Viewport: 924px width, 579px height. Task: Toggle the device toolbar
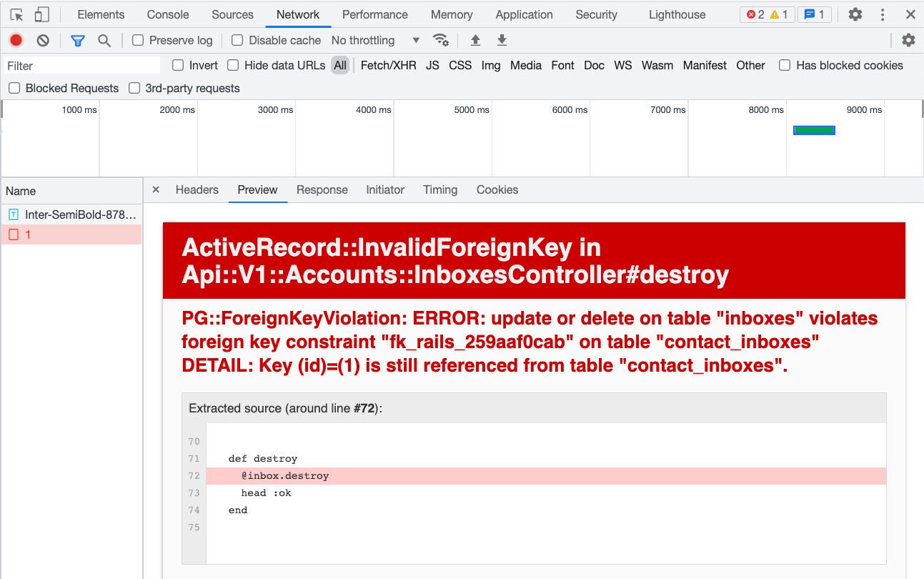click(x=41, y=14)
